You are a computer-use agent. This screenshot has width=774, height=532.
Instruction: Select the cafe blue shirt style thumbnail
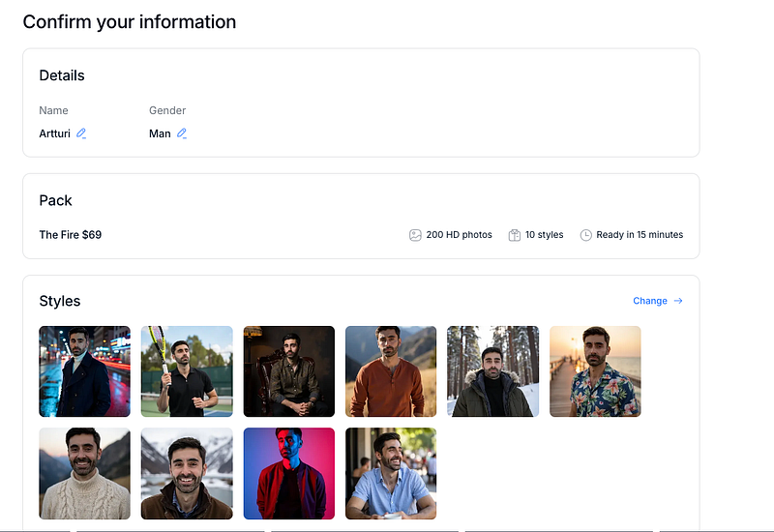[391, 473]
